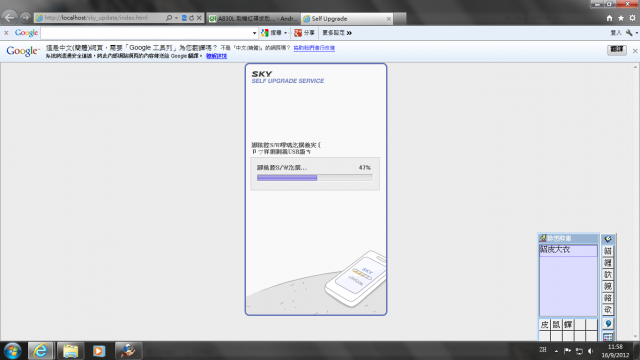Pick the 貂 candidate character button
The width and height of the screenshot is (640, 360).
(608, 251)
